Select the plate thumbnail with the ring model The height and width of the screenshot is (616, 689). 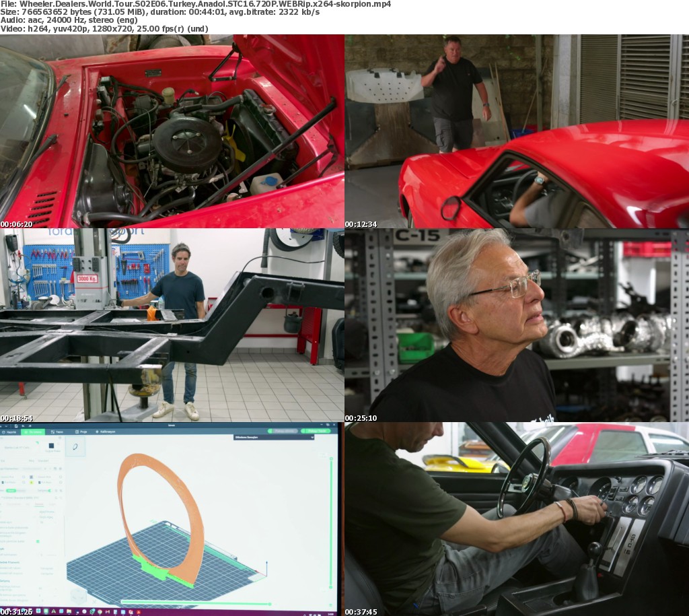click(x=74, y=446)
